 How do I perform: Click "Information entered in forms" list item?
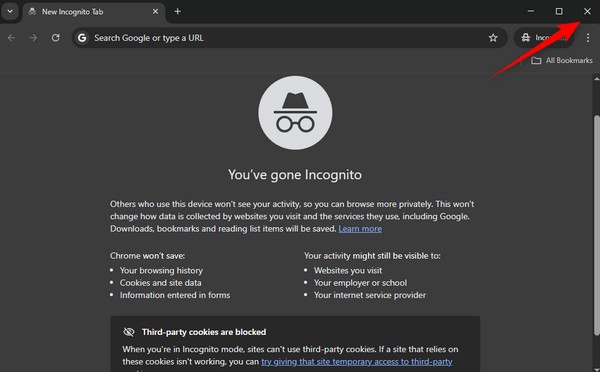(175, 295)
